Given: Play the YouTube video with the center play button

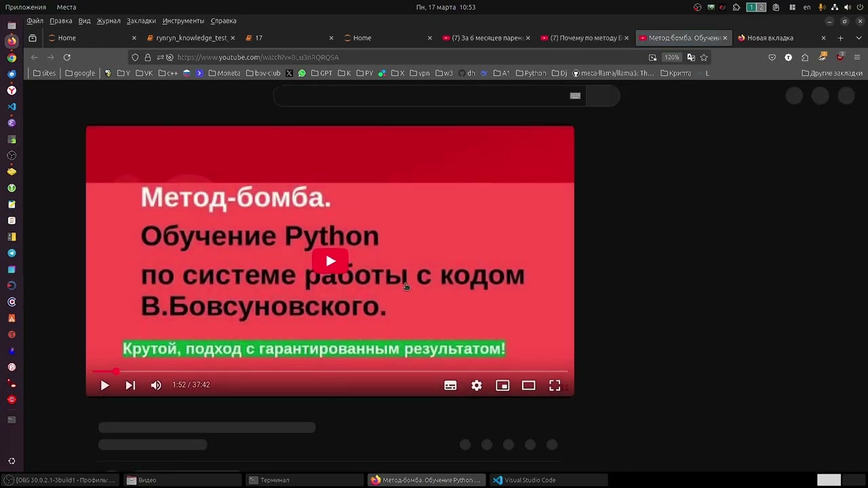Looking at the screenshot, I should pos(330,261).
